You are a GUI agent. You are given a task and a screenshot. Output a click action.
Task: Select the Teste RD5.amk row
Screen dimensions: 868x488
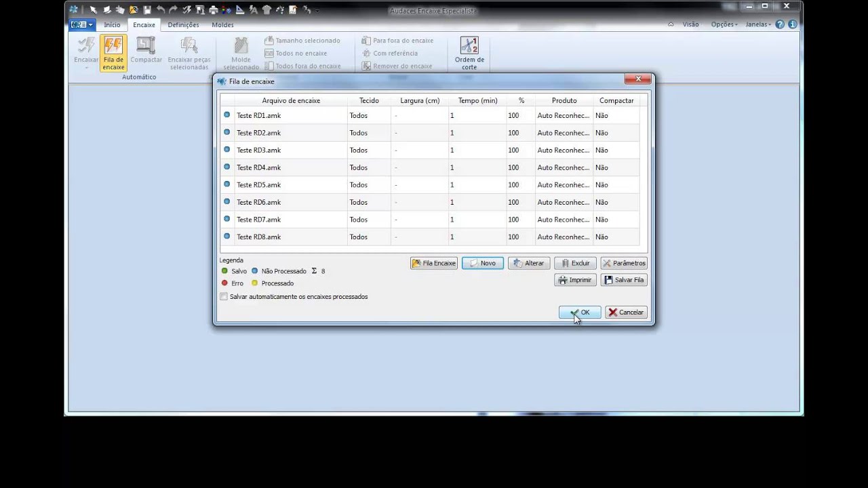(430, 185)
